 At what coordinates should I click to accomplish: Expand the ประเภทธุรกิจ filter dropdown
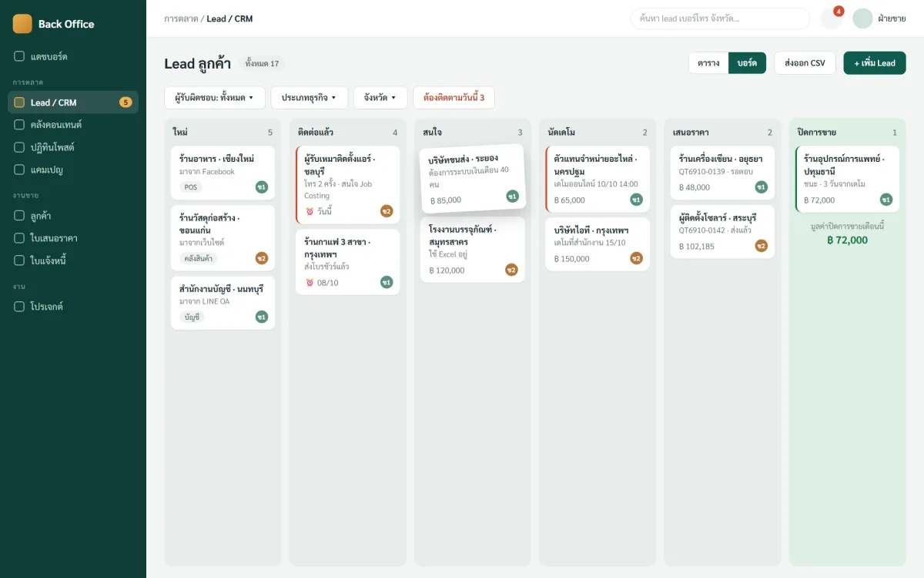point(310,98)
